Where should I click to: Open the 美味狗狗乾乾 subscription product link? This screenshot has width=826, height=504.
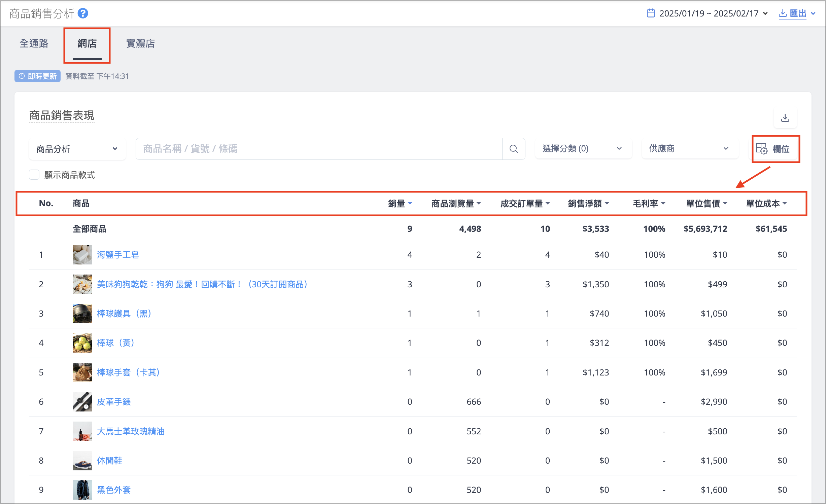[203, 284]
